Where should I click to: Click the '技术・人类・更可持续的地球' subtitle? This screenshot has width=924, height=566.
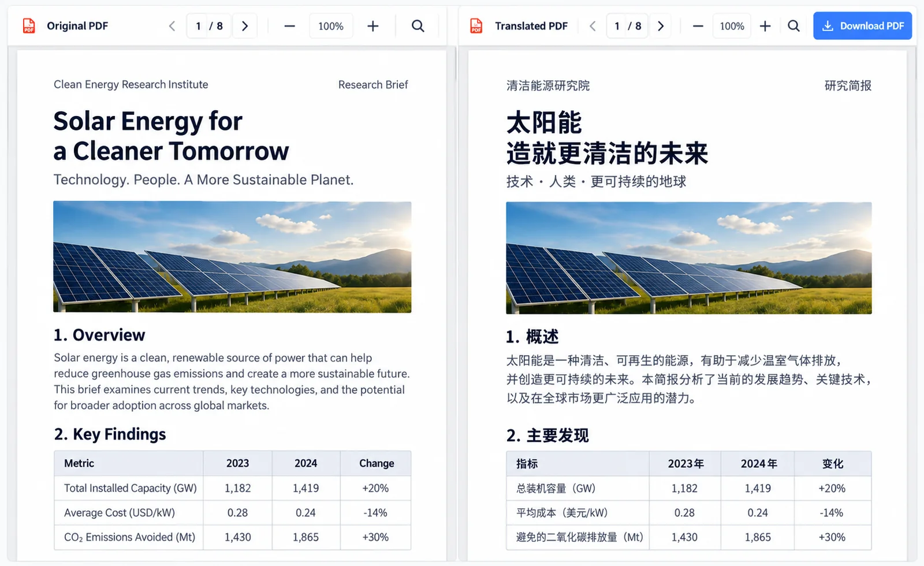[x=596, y=181]
